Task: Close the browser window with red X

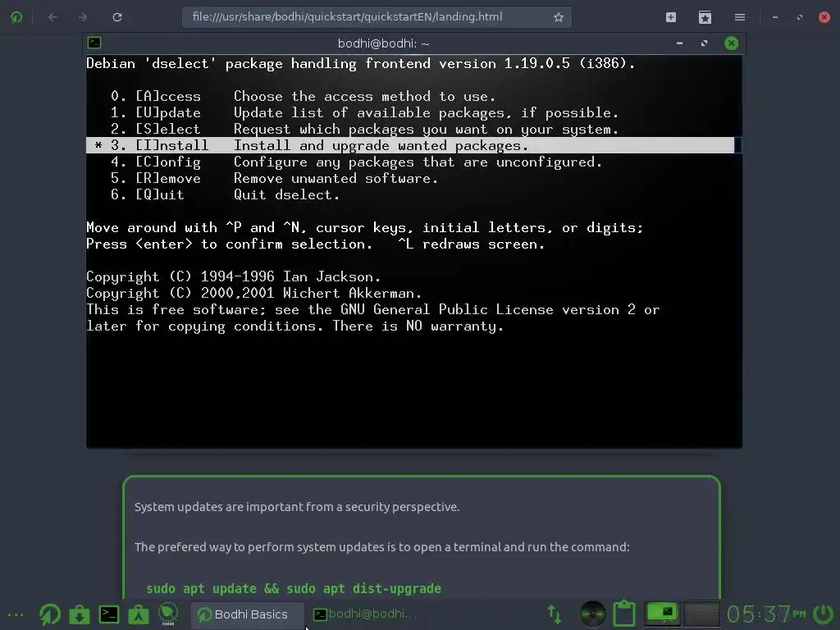Action: coord(824,17)
